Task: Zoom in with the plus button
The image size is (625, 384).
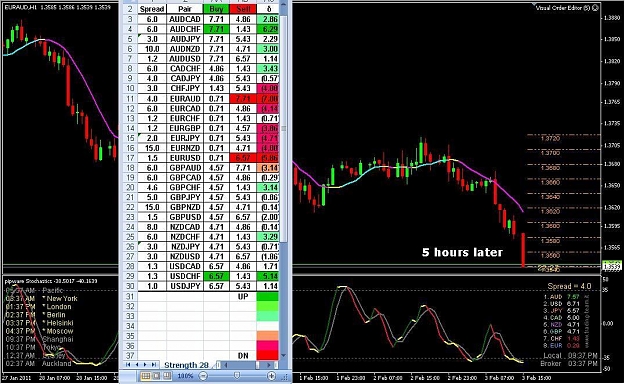Action: (271, 376)
